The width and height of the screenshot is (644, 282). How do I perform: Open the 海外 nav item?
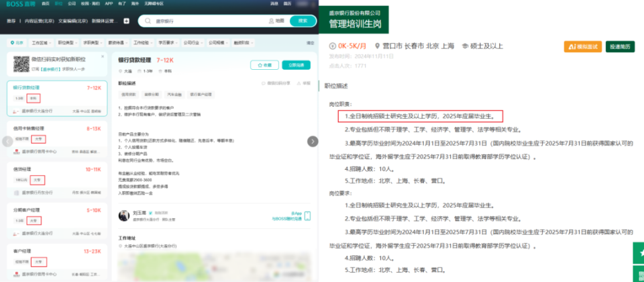[x=136, y=4]
